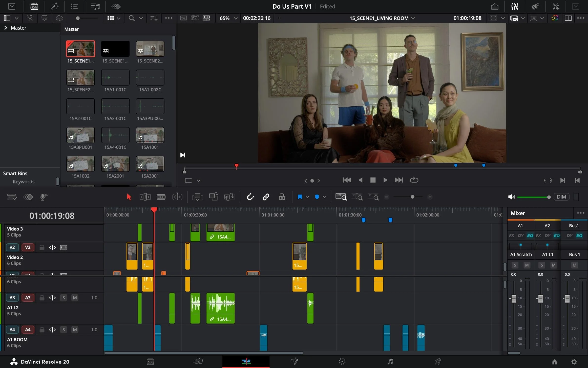Open the Mixer panel options menu

tap(581, 213)
